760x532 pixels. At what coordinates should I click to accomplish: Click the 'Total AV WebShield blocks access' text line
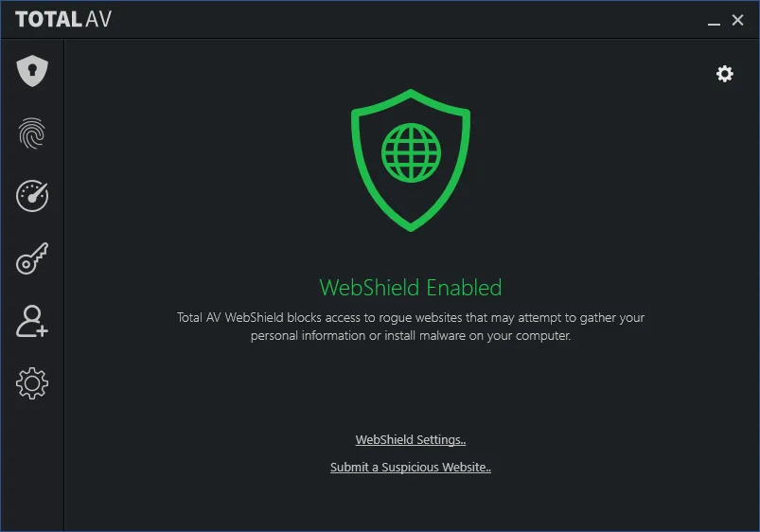[x=411, y=318]
